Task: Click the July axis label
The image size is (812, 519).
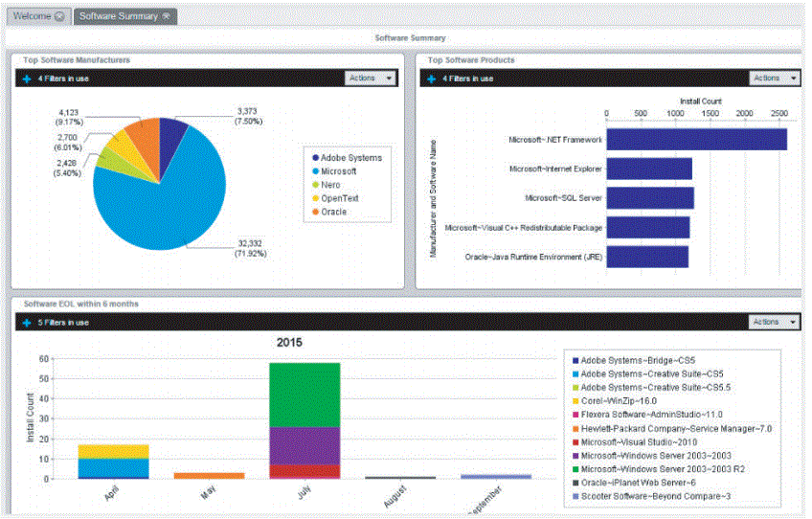Action: [x=304, y=492]
